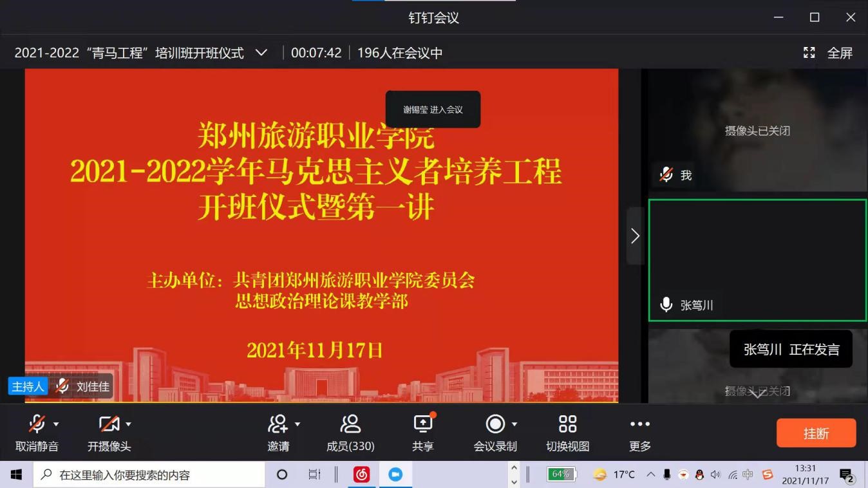Screen dimensions: 868x488
Task: Collapse participant panel with side arrow
Action: [x=635, y=236]
